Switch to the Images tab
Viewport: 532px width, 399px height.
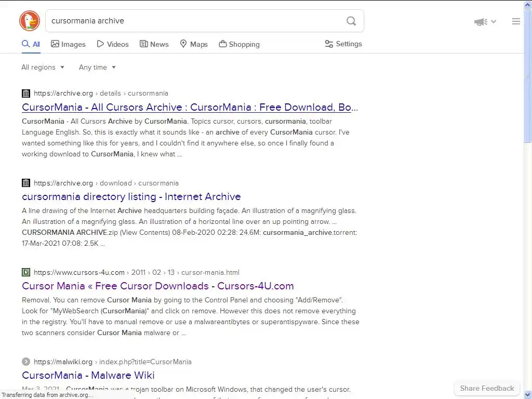tap(68, 44)
